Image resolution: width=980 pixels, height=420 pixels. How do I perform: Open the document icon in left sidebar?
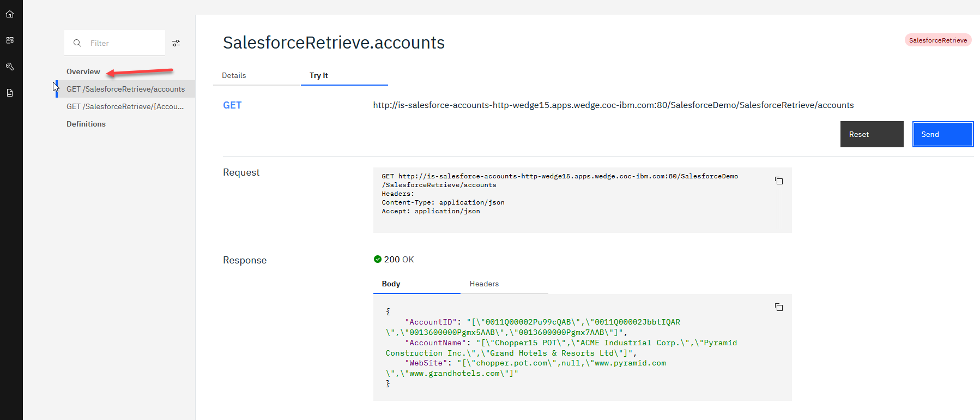point(10,93)
